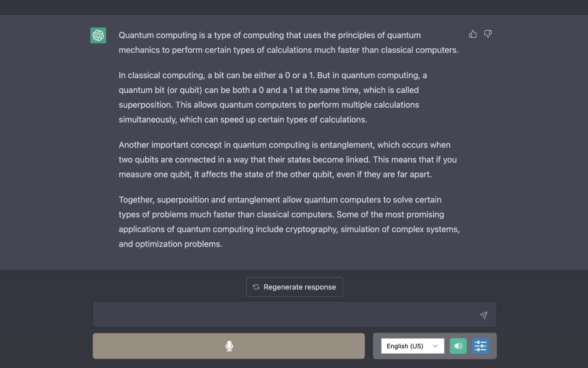Click the wide tan voice recording button
The height and width of the screenshot is (368, 588).
click(x=229, y=346)
